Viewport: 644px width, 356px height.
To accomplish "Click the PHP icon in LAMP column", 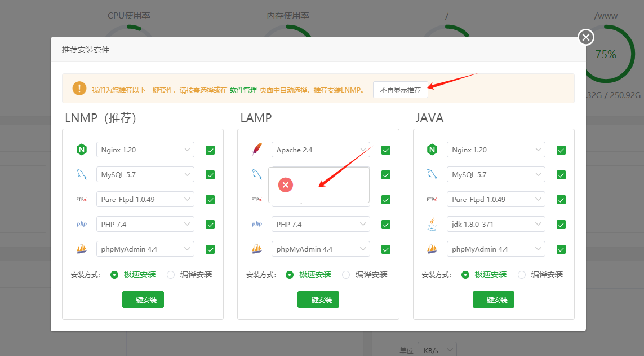I will pyautogui.click(x=257, y=224).
